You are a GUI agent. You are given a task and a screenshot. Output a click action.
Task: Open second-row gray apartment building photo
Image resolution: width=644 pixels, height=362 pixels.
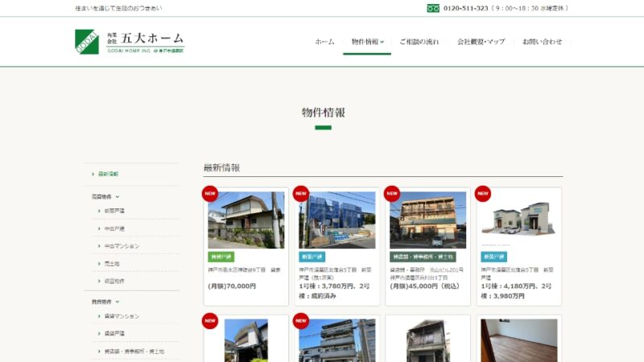coord(336,340)
